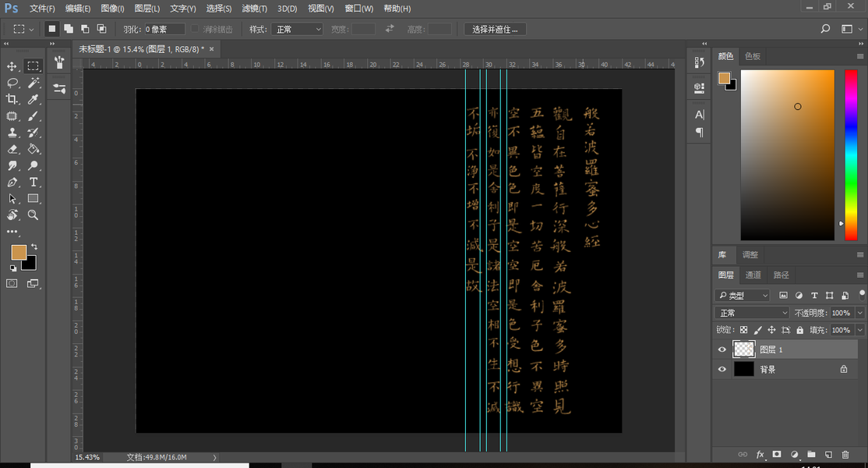Switch to the 通道 tab
Viewport: 868px width, 468px height.
click(753, 275)
